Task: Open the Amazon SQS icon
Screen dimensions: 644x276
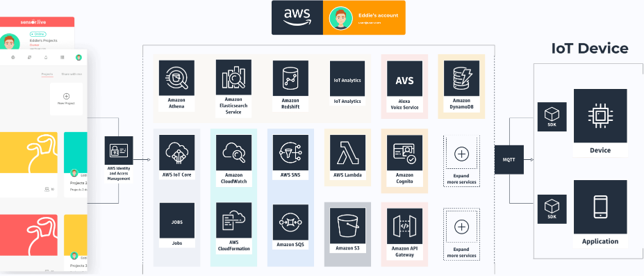Action: pyautogui.click(x=290, y=222)
